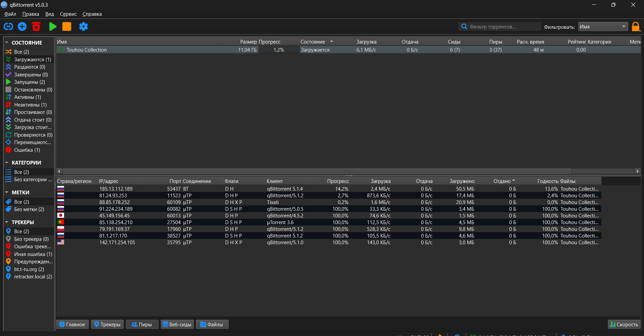Click the blue plus add torrent file icon
The width and height of the screenshot is (644, 336).
pyautogui.click(x=22, y=26)
